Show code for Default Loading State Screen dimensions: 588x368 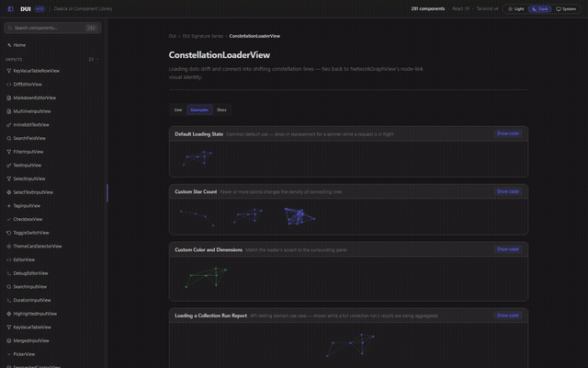pos(508,133)
